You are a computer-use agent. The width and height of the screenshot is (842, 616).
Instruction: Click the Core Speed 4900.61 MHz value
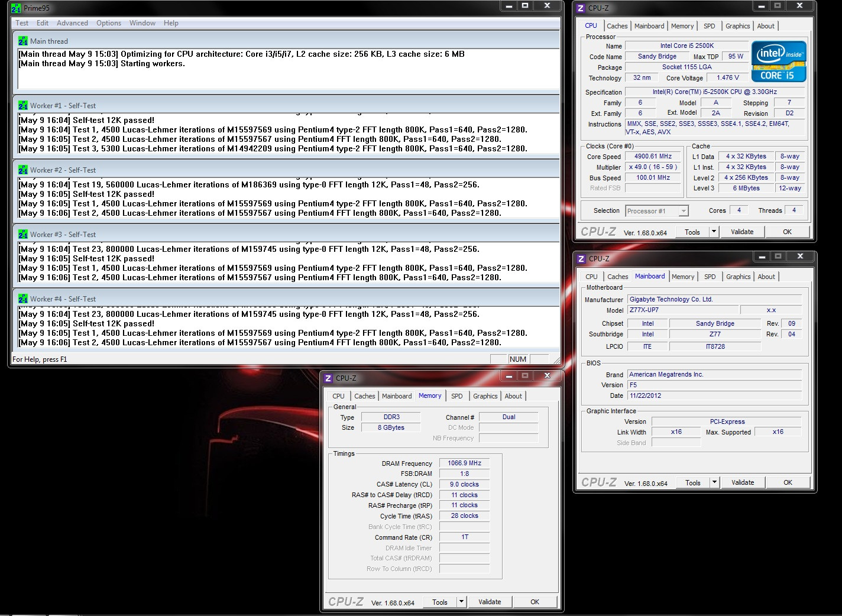click(653, 157)
